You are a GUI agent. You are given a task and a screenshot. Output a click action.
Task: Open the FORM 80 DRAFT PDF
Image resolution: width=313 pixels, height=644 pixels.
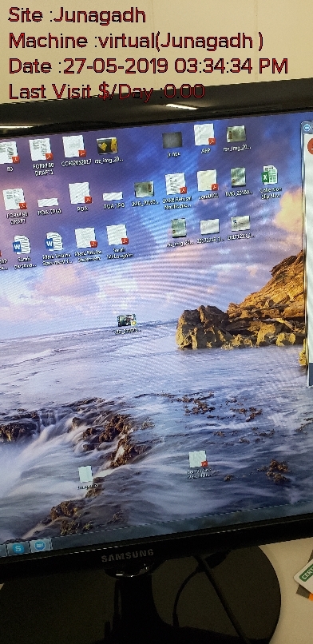[x=16, y=206]
